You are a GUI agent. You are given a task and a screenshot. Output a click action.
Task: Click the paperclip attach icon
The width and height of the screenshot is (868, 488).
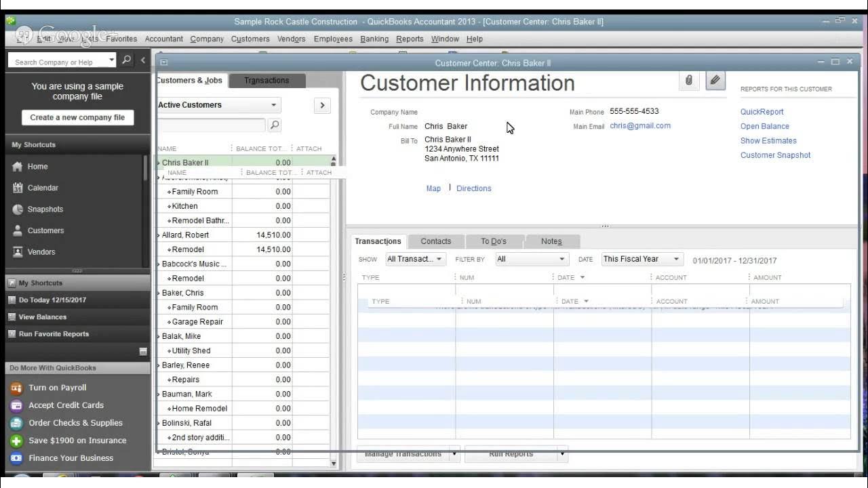[x=688, y=81]
